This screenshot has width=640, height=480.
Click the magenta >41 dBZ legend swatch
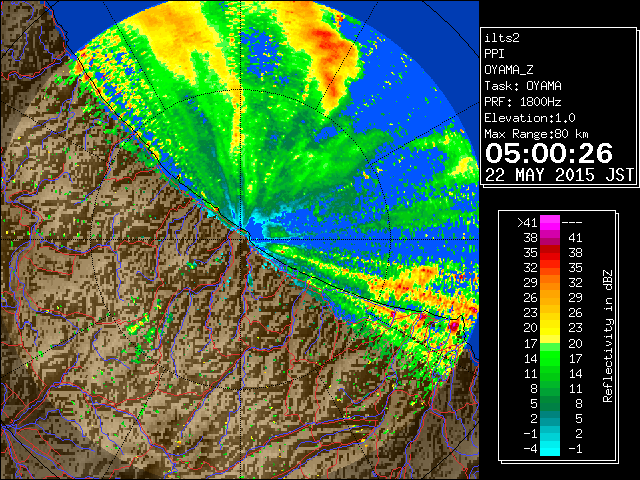pyautogui.click(x=550, y=222)
